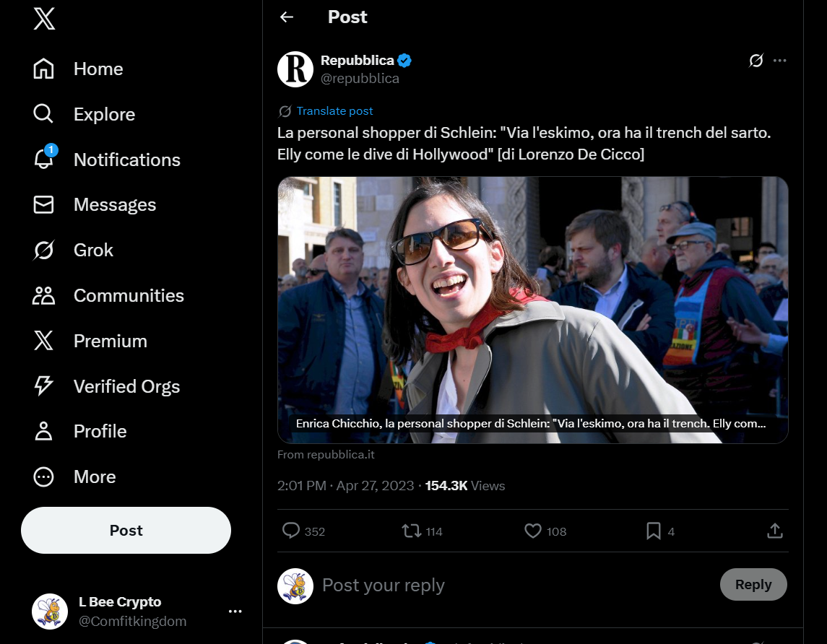Go back using the arrow icon
Image resolution: width=827 pixels, height=644 pixels.
(x=287, y=17)
